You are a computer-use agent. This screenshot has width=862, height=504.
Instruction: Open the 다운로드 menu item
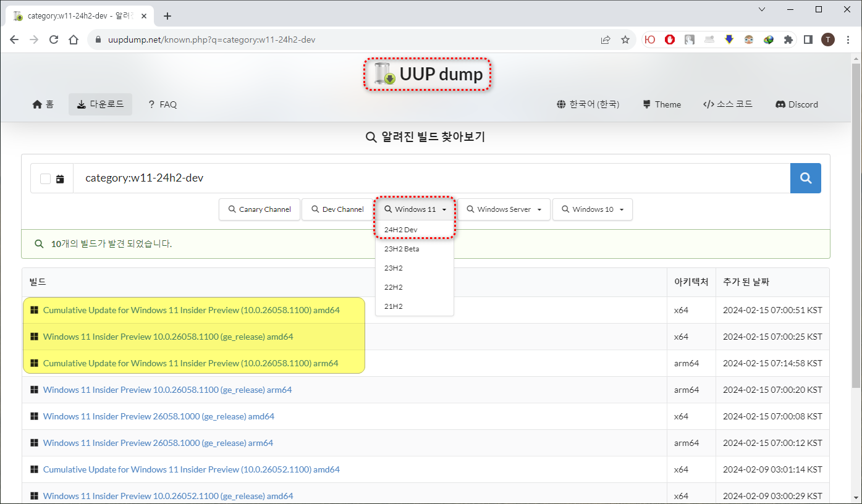coord(100,104)
